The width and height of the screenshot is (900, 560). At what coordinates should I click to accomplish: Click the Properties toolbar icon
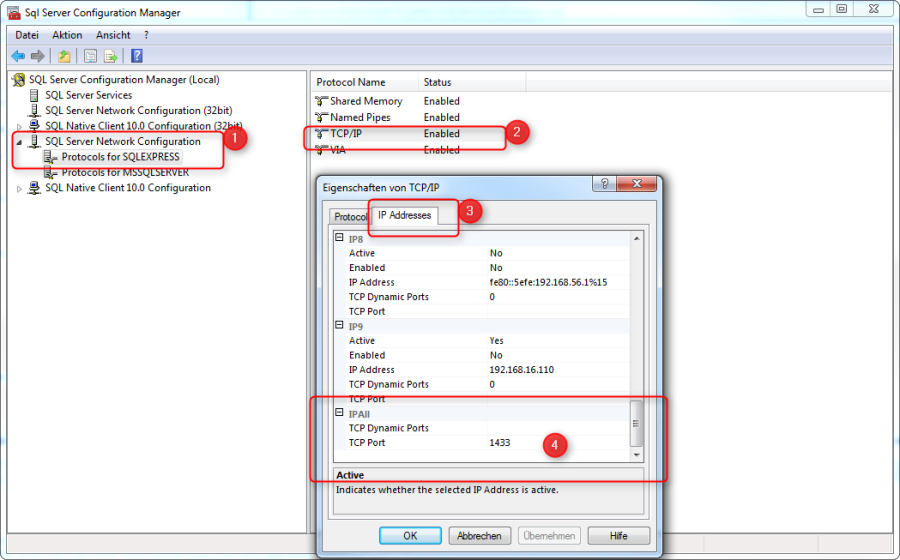click(90, 56)
